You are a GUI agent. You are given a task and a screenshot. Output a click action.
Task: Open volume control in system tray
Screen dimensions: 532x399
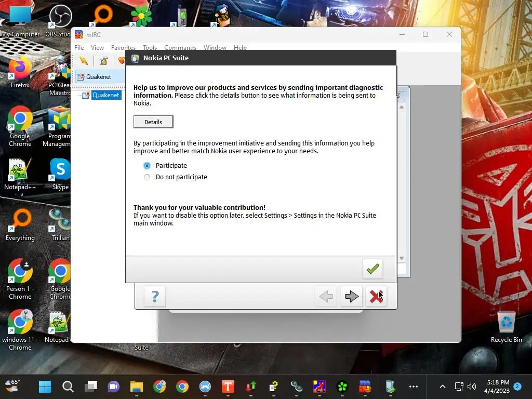[x=472, y=387]
